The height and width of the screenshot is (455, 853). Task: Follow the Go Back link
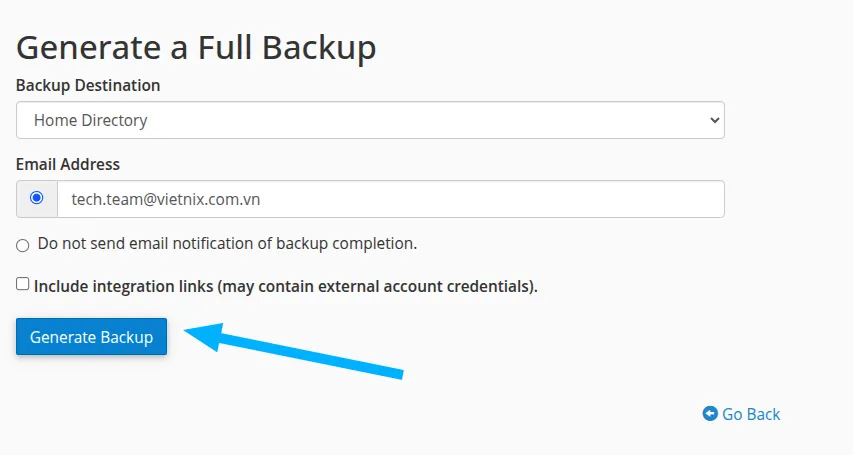click(751, 414)
